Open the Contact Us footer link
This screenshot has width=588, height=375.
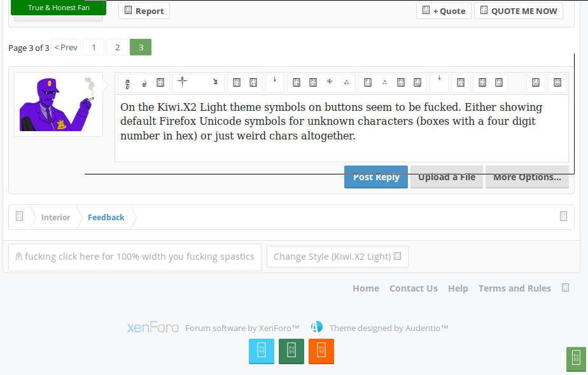[414, 288]
